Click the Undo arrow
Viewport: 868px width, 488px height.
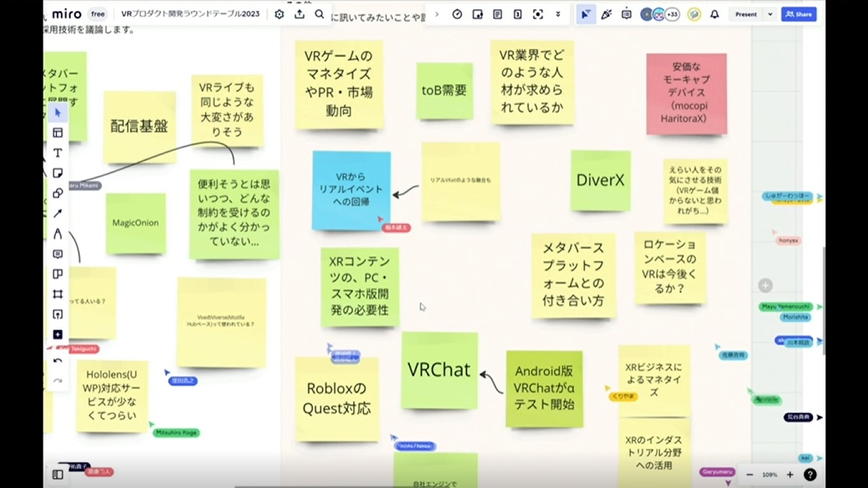click(58, 361)
